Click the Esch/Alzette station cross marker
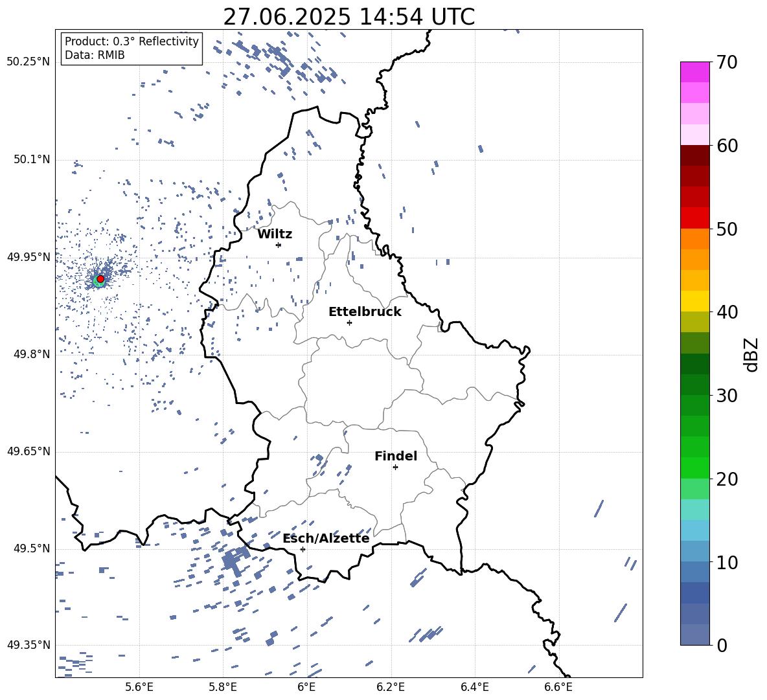Image resolution: width=767 pixels, height=700 pixels. pyautogui.click(x=303, y=549)
